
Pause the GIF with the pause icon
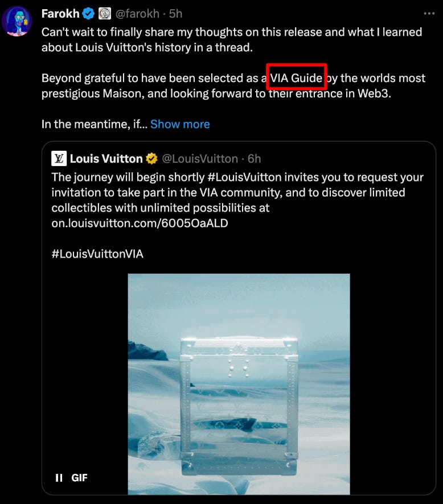tap(59, 478)
